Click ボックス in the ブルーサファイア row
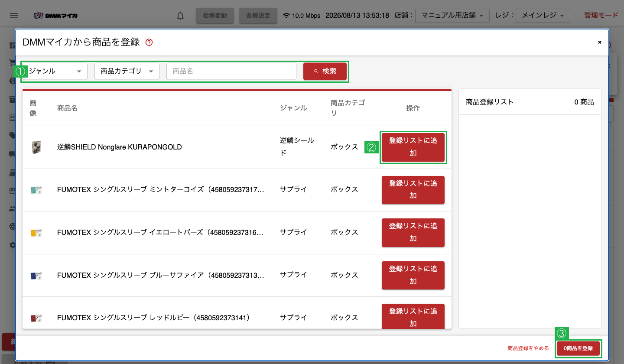The height and width of the screenshot is (364, 624). 344,275
